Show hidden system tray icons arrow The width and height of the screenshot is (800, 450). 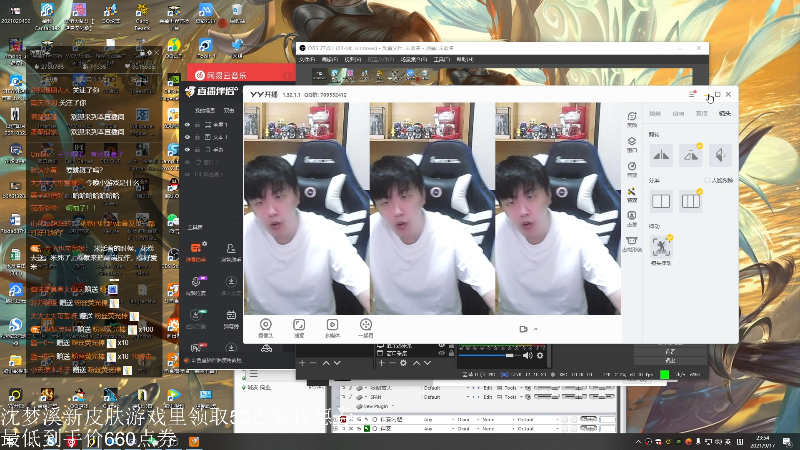[638, 441]
